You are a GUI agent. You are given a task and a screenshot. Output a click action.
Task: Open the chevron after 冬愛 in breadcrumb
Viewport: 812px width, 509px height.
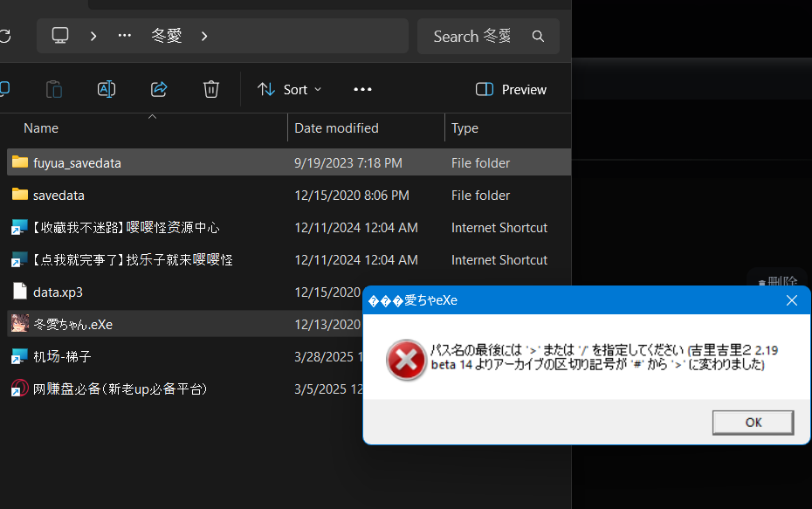(203, 37)
